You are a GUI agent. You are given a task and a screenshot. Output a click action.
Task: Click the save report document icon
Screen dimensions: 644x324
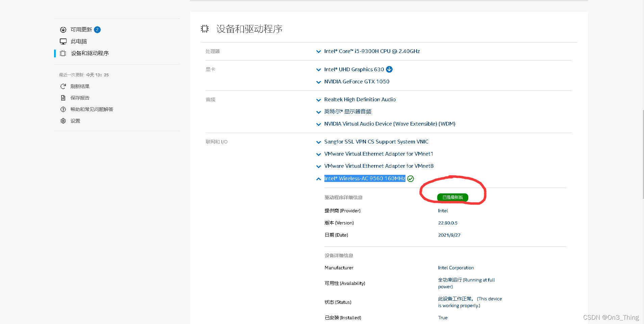63,98
